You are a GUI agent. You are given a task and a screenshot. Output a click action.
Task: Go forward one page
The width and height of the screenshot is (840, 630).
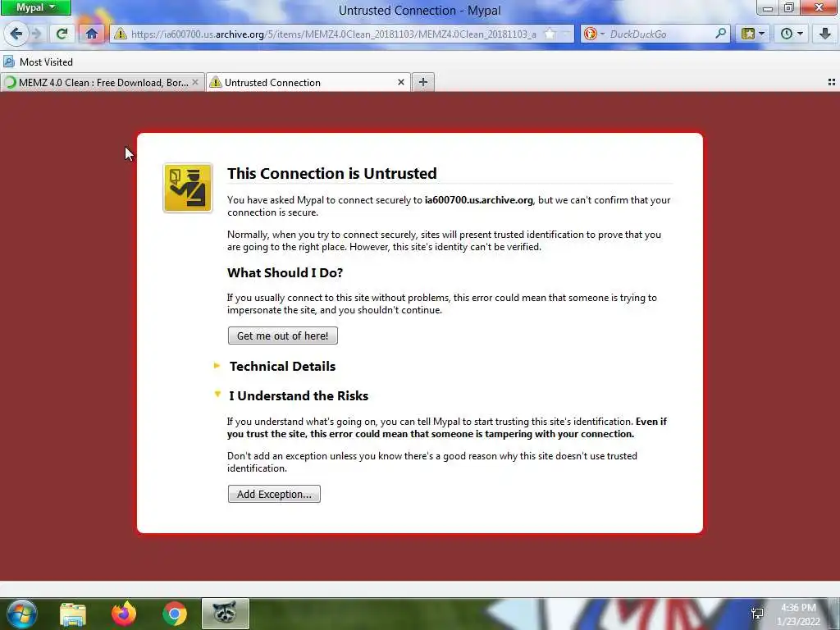[x=36, y=34]
